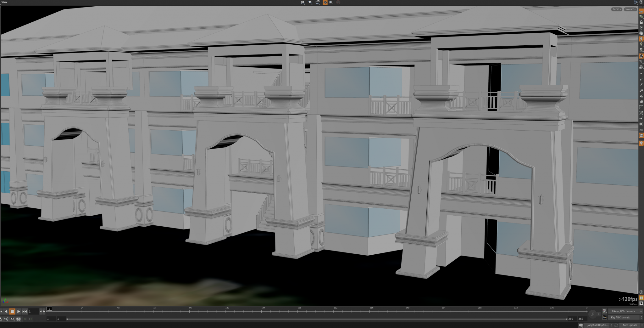Toggle the orange background image icon

point(641,135)
